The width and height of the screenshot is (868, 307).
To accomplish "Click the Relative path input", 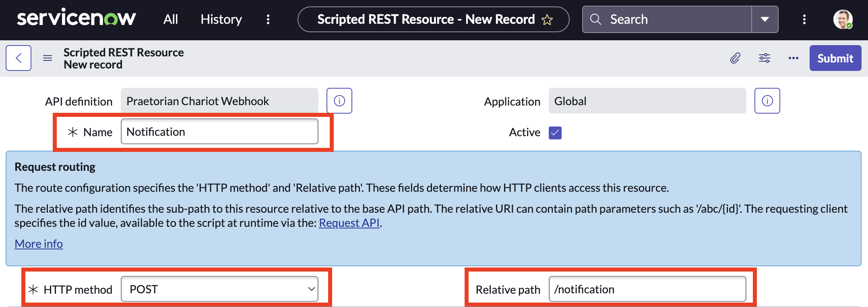I will (x=647, y=289).
